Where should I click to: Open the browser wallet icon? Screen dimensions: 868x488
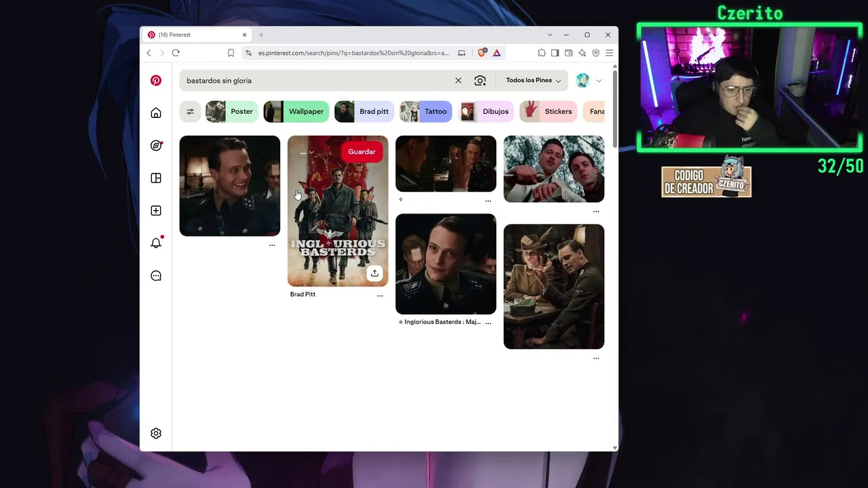[x=569, y=53]
